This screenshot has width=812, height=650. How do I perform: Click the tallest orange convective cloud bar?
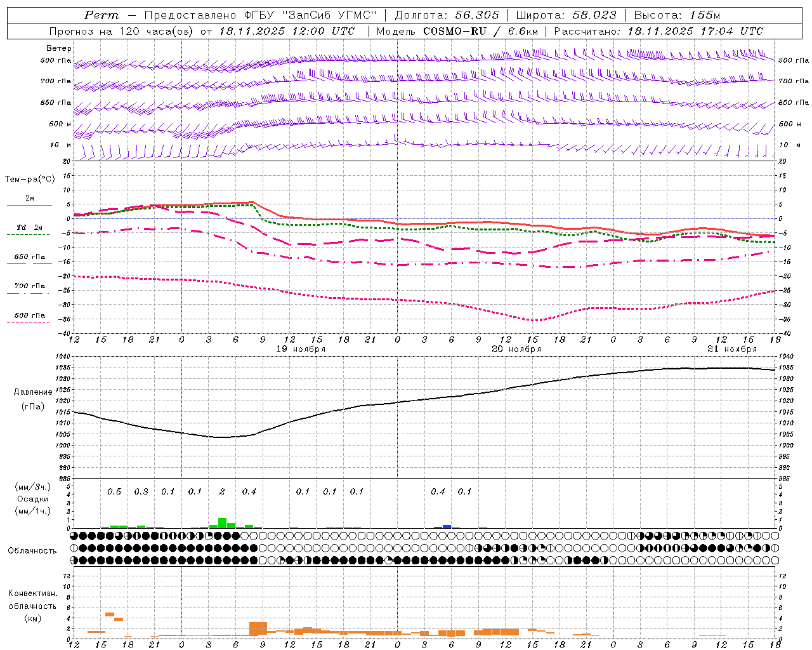click(x=258, y=629)
